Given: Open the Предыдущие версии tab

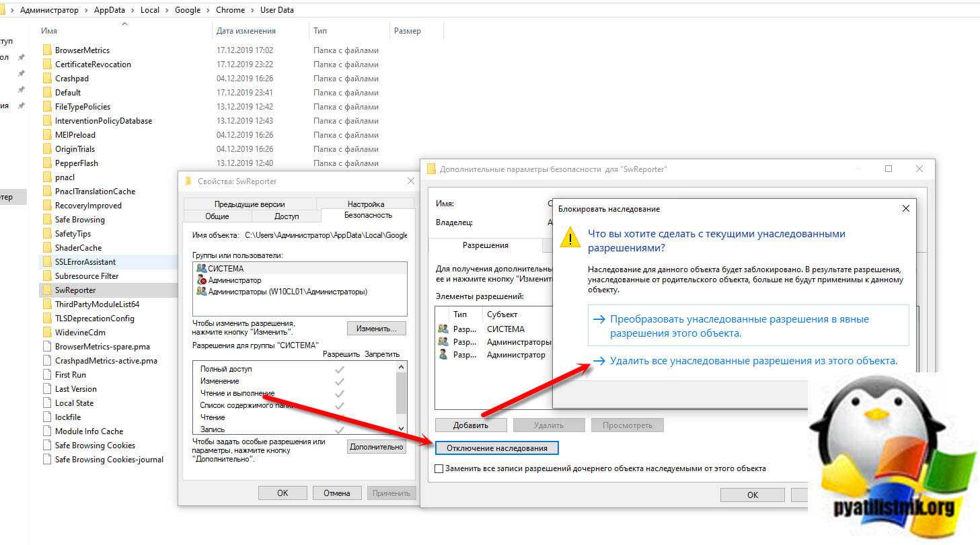Looking at the screenshot, I should point(250,204).
